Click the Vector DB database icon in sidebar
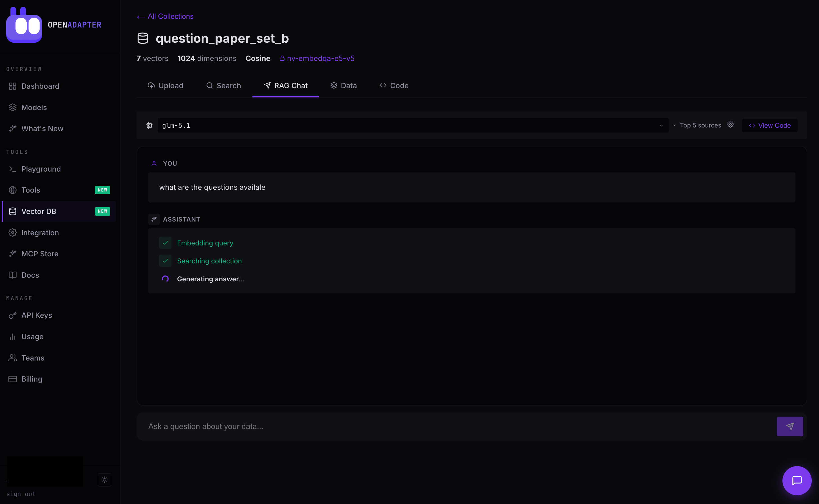The width and height of the screenshot is (819, 504). point(13,211)
